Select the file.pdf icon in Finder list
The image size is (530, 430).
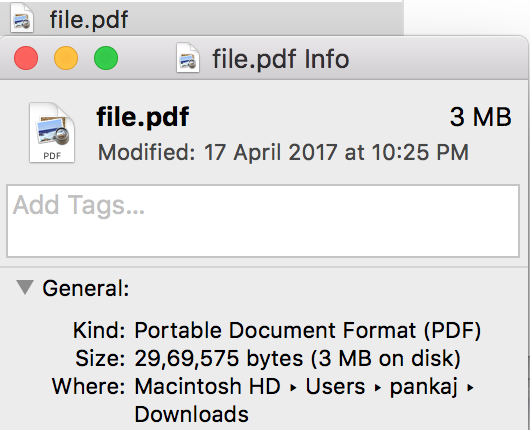click(x=22, y=18)
